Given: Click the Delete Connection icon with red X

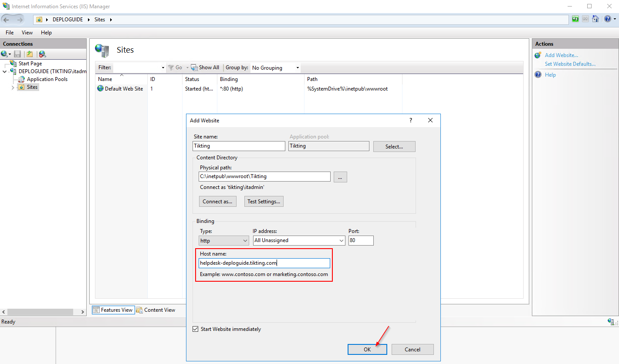Looking at the screenshot, I should pos(42,54).
